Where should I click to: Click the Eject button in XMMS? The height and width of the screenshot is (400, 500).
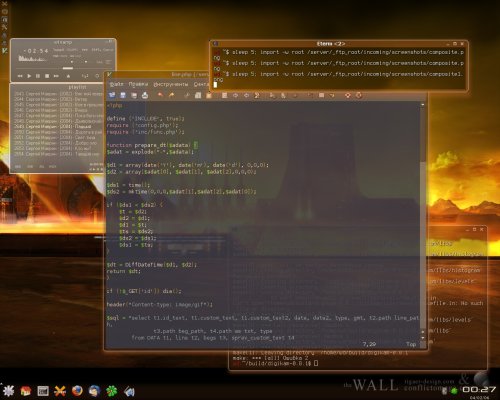point(68,76)
